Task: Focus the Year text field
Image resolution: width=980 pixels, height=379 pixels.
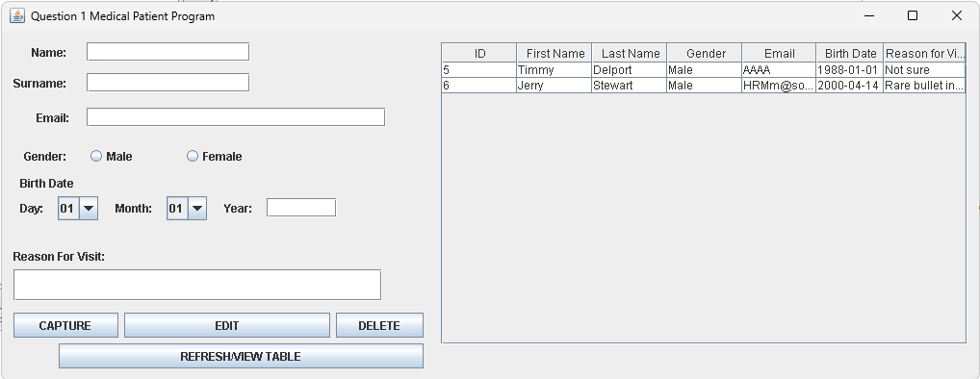Action: (x=301, y=207)
